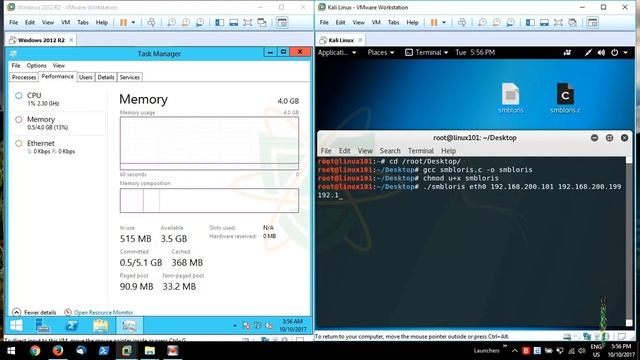
Task: Switch to Users tab in Task Manager
Action: (x=85, y=77)
